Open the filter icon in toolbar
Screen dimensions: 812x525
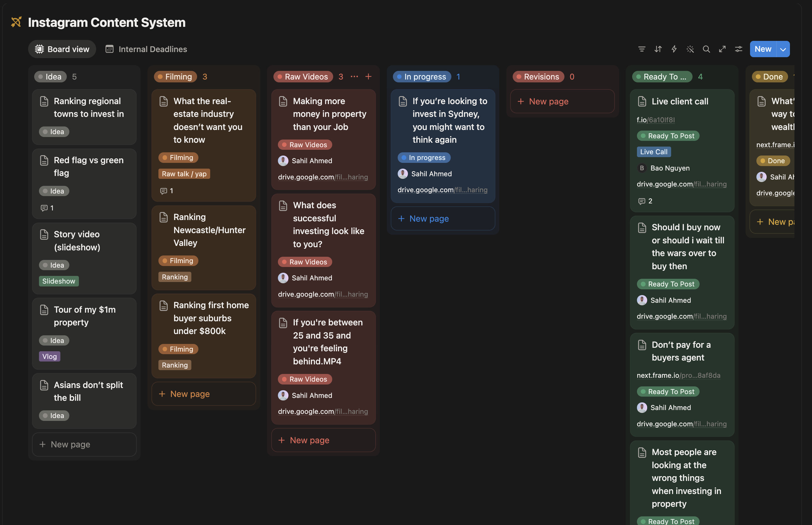[641, 49]
